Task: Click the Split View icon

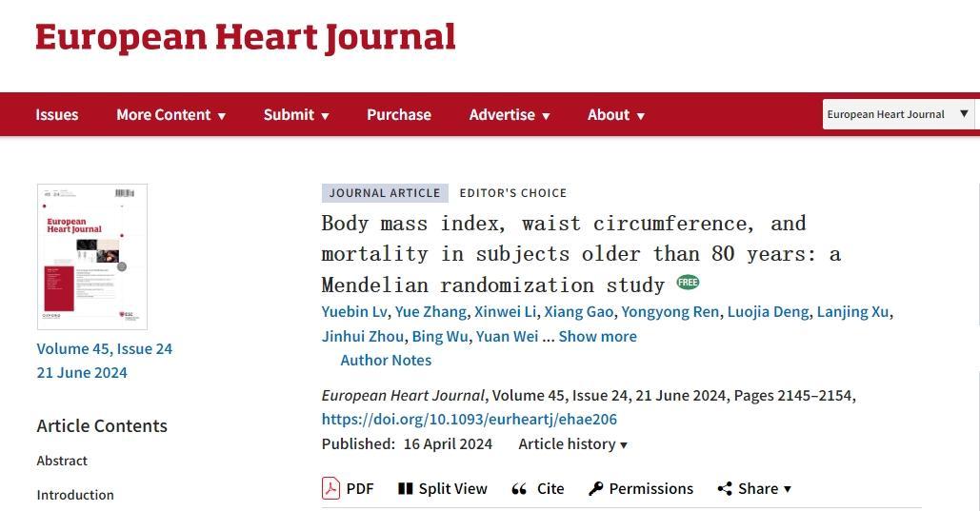Action: 406,488
